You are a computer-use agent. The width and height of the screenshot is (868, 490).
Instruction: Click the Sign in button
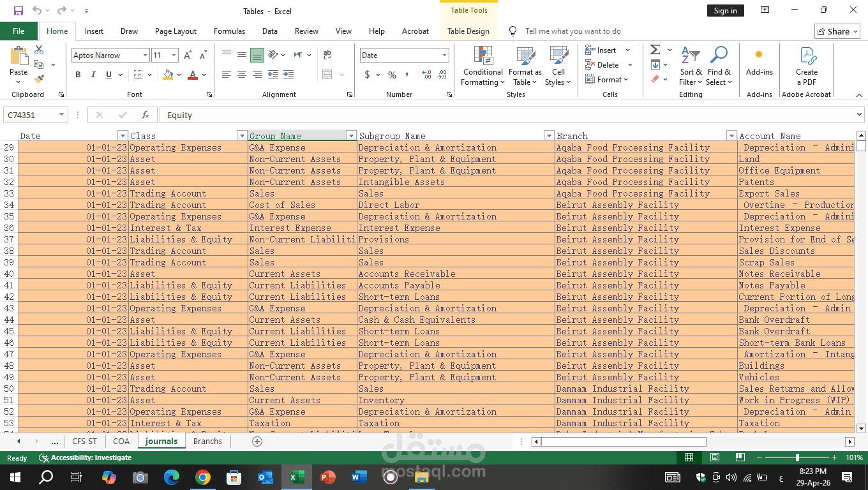[x=725, y=11]
